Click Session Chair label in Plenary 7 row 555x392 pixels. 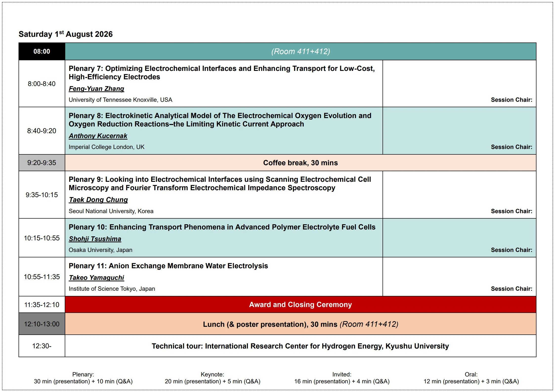[512, 100]
